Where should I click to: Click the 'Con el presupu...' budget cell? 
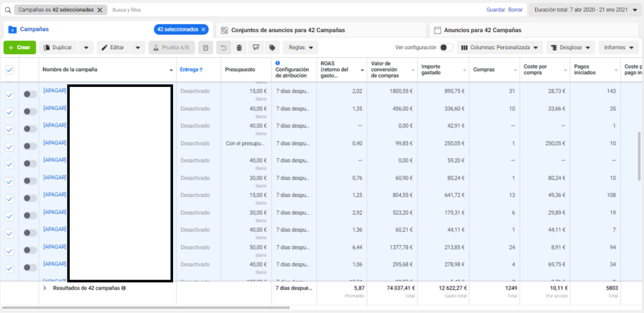point(246,144)
